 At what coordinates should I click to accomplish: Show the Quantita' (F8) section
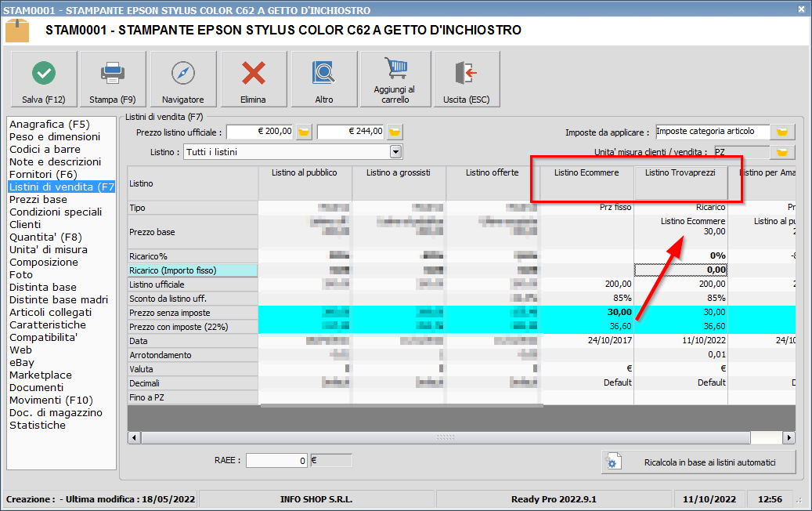45,237
